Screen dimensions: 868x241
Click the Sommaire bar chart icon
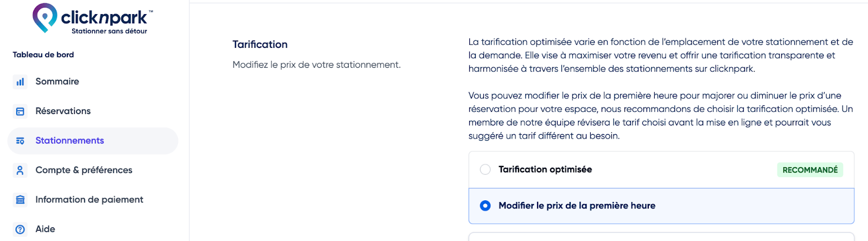20,82
